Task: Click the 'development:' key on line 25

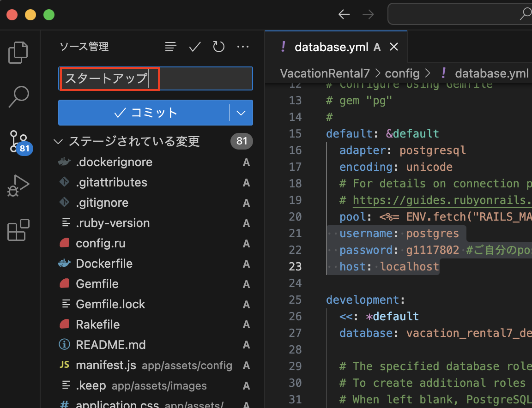Action: point(365,300)
